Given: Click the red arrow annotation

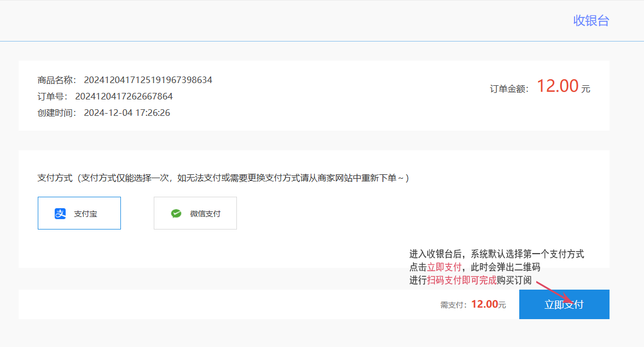Looking at the screenshot, I should click(554, 292).
